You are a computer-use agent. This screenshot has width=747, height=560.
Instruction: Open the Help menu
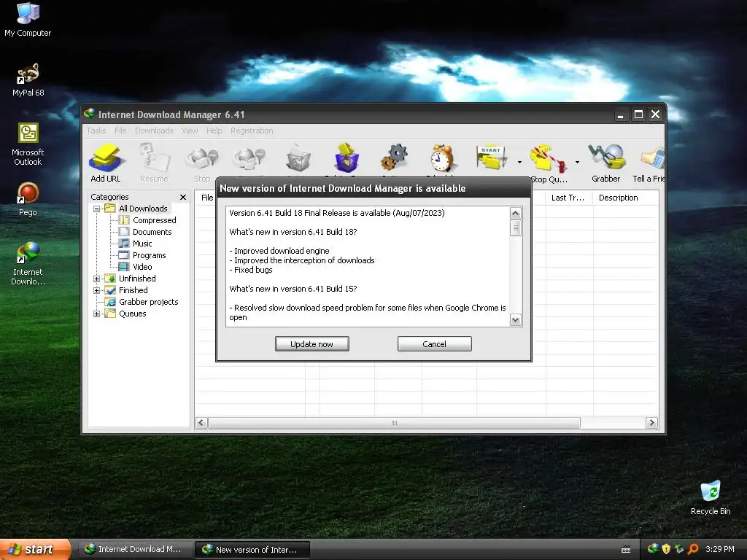coord(214,131)
